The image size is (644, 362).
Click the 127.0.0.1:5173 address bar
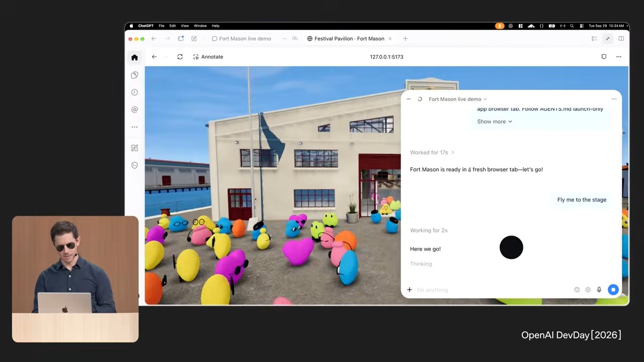click(386, 57)
